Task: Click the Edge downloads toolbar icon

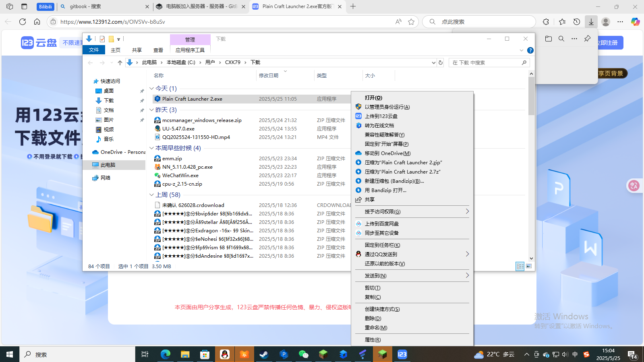Action: click(591, 22)
